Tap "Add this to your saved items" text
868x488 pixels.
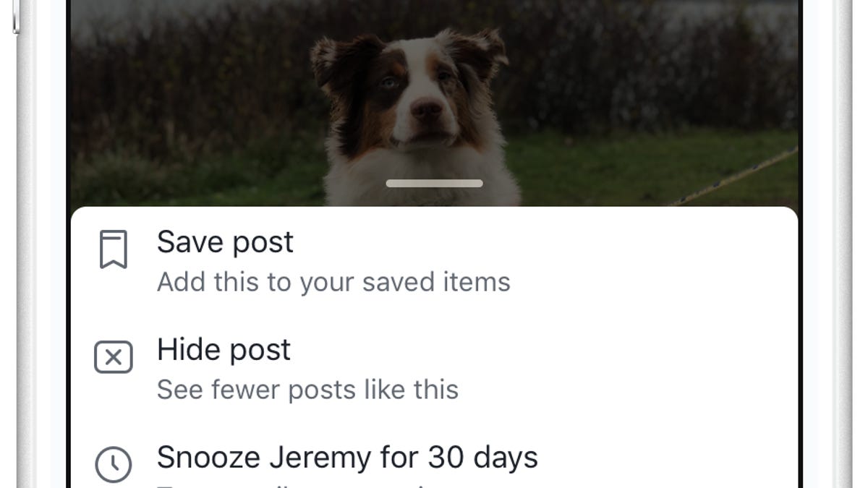333,282
